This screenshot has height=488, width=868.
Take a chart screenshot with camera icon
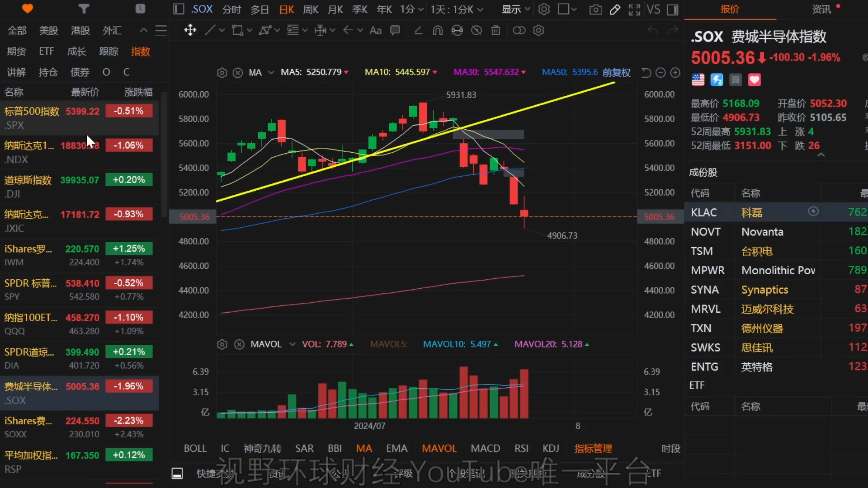coord(596,9)
